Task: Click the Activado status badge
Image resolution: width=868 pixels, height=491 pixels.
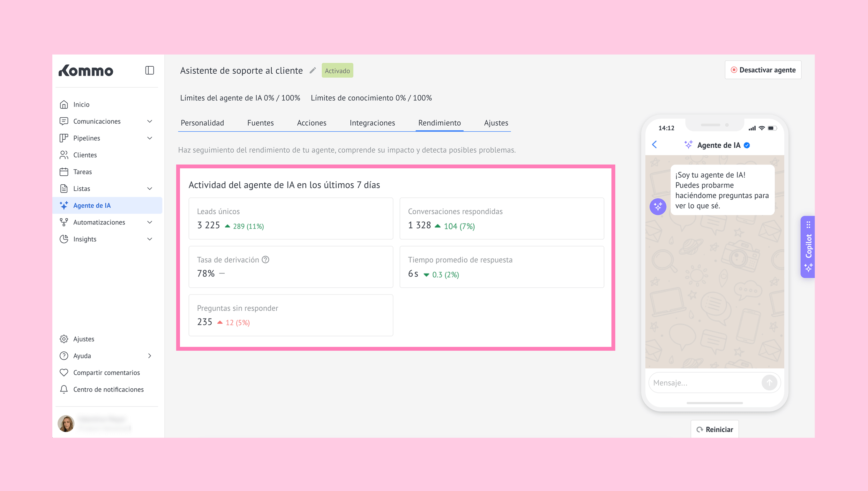Action: 337,70
